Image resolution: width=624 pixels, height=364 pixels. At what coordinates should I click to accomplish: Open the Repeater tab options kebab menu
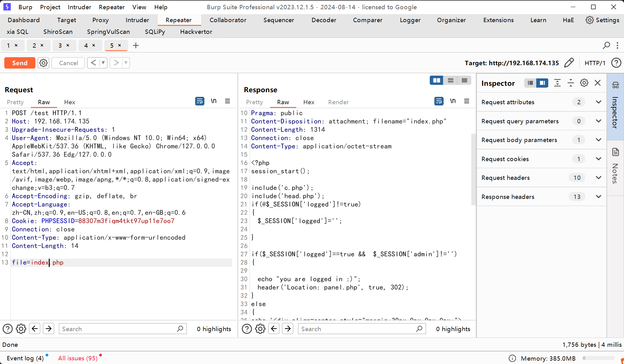[x=617, y=45]
